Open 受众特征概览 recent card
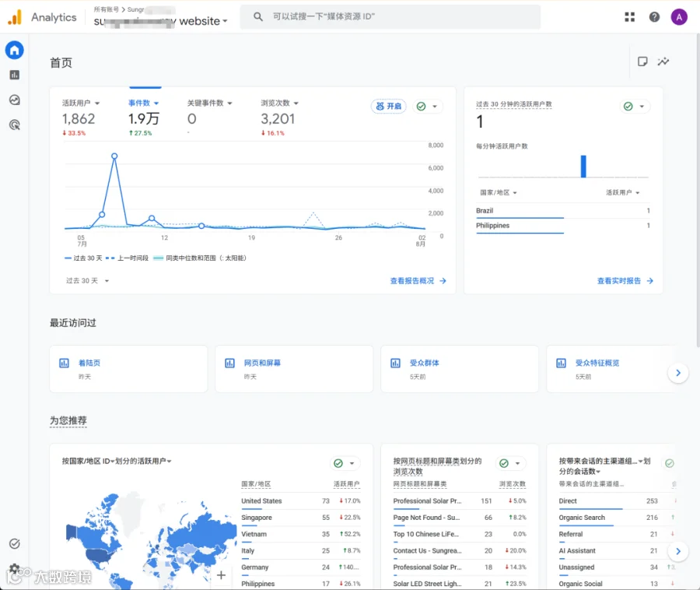 click(x=611, y=369)
